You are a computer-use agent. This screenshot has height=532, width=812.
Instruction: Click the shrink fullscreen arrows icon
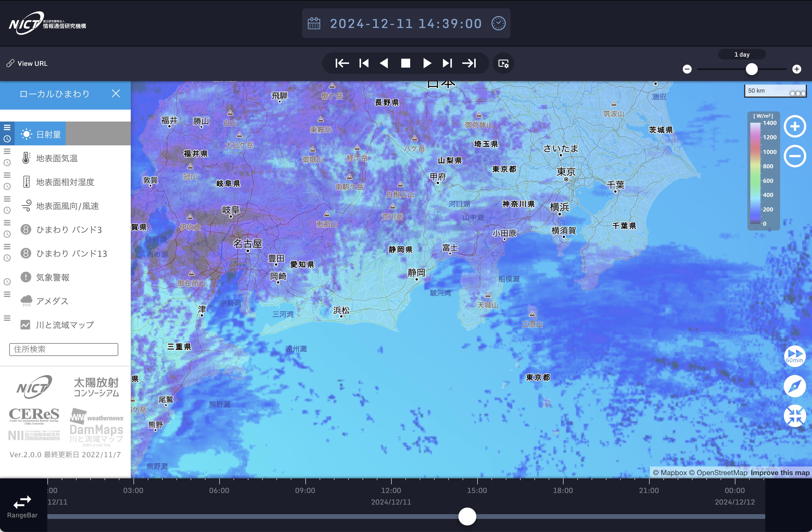[x=795, y=416]
